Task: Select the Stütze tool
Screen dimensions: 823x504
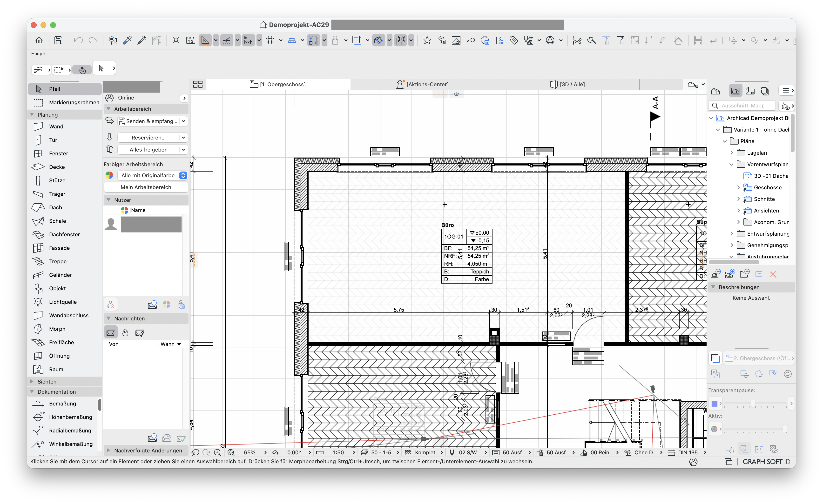Action: click(65, 181)
